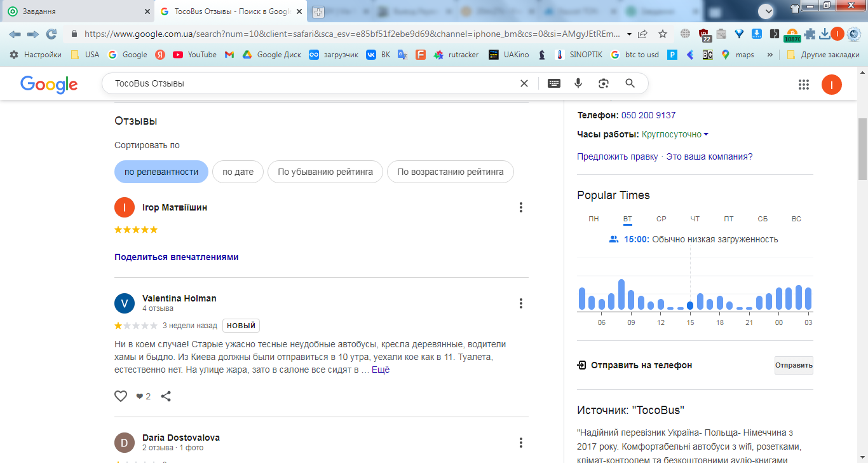
Task: Open the globe extension in toolbar
Action: pos(685,34)
